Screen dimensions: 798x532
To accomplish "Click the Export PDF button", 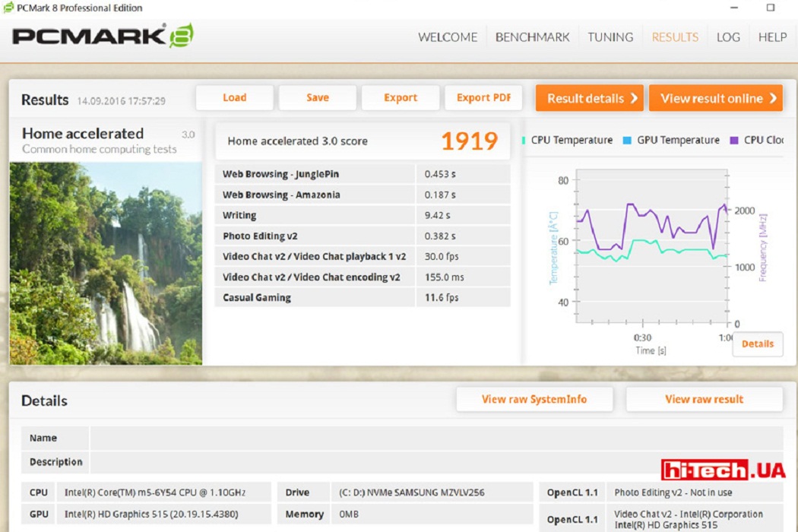I will click(x=483, y=98).
